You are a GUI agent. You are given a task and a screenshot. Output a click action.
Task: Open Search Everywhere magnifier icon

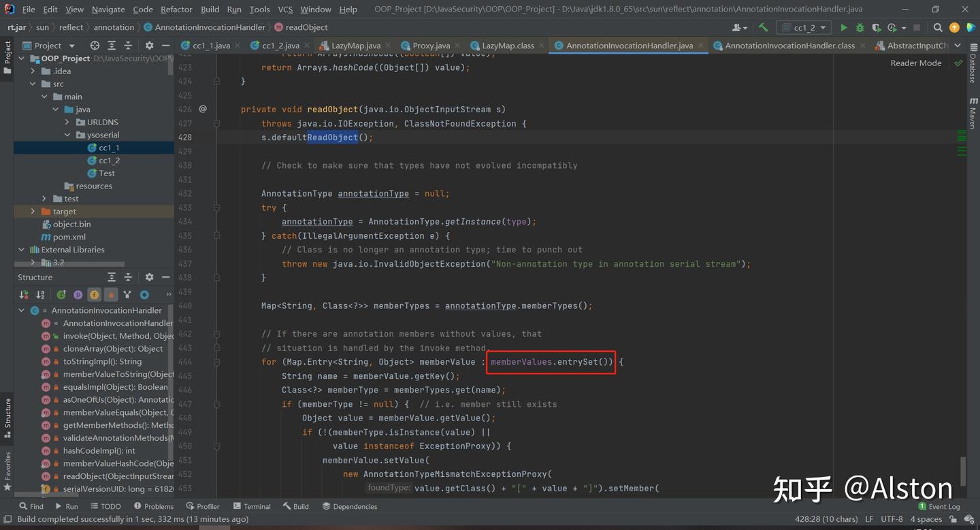coord(938,28)
